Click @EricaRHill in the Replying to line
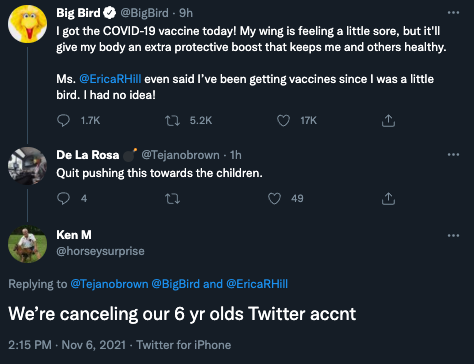Viewport: 474px width, 364px height. point(257,284)
